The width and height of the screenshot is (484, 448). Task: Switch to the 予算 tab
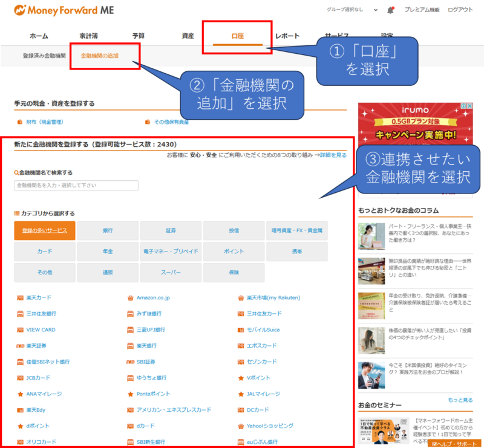pos(139,36)
